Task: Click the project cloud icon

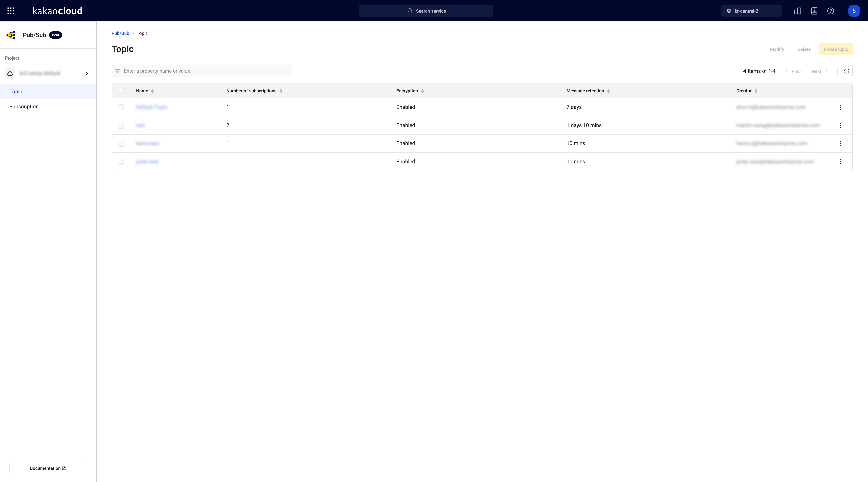Action: click(x=10, y=73)
